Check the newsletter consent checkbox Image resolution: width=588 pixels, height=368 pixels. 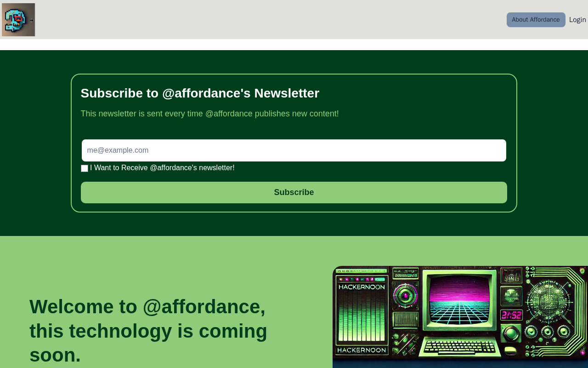(85, 168)
